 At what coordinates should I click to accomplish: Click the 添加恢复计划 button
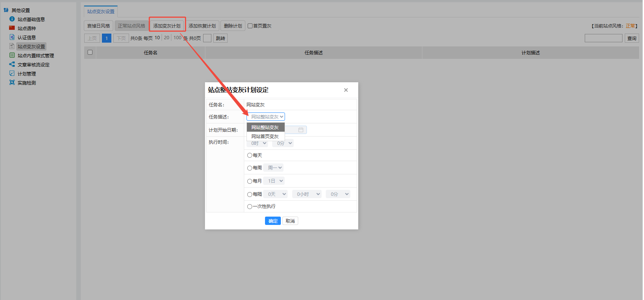click(x=202, y=26)
